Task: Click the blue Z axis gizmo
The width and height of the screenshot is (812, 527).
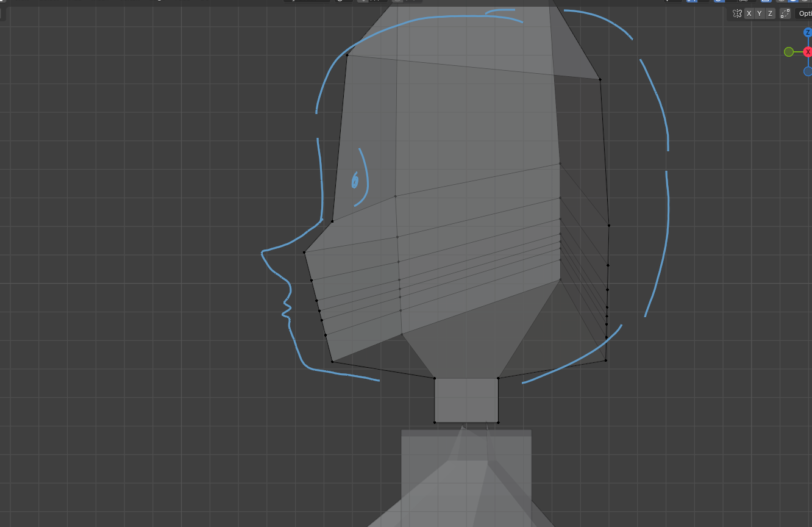Action: pos(808,32)
